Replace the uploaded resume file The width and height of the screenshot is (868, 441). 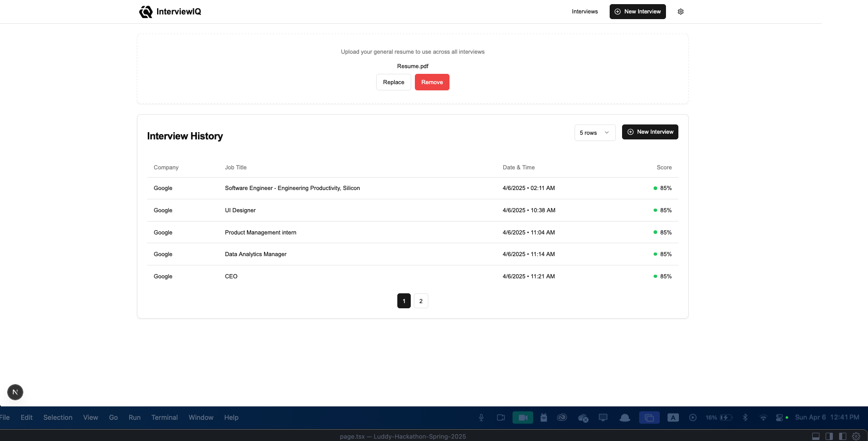(394, 82)
